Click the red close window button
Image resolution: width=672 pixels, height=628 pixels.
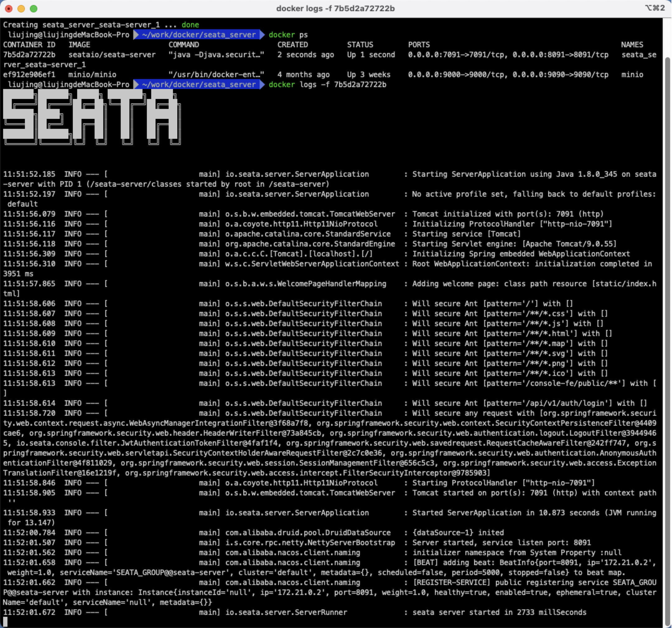[x=9, y=8]
